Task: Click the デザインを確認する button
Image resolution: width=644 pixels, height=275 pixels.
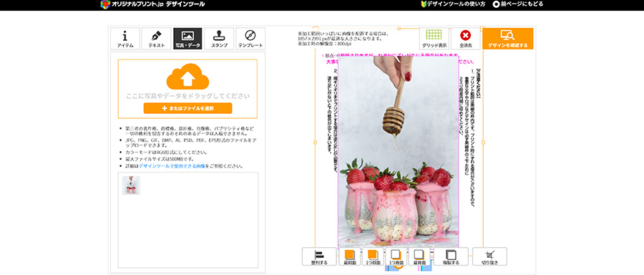Action: click(x=508, y=39)
